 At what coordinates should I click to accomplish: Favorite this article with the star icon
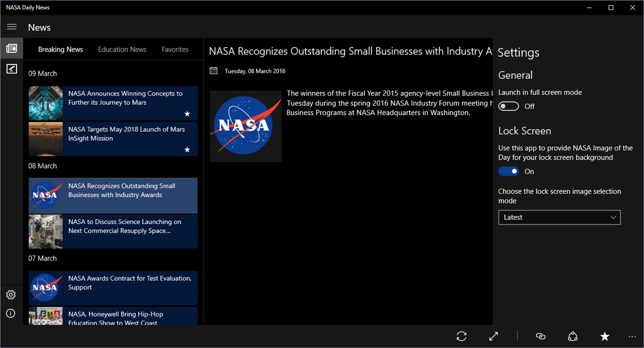pos(604,336)
